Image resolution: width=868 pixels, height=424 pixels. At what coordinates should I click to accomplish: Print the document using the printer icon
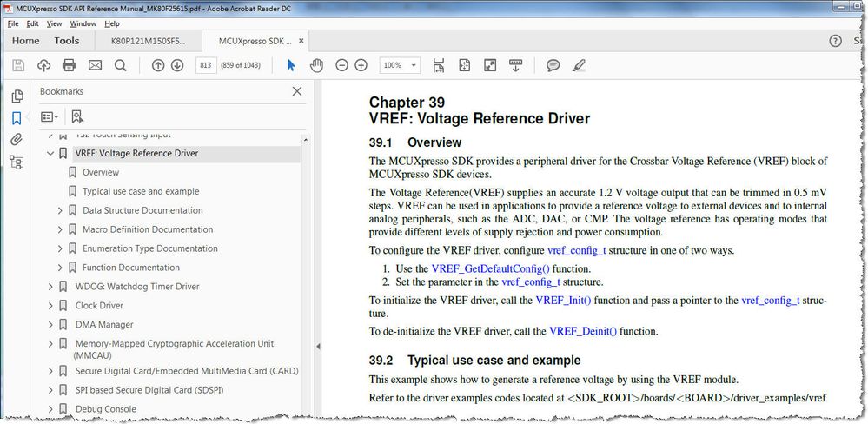(x=70, y=65)
